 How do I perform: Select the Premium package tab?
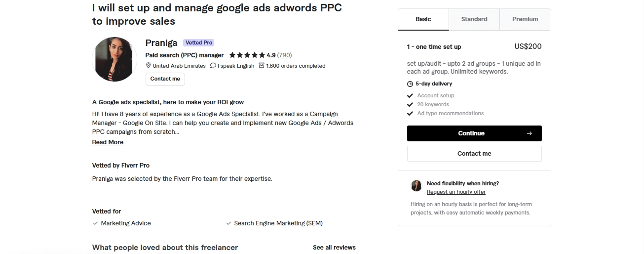[x=525, y=19]
